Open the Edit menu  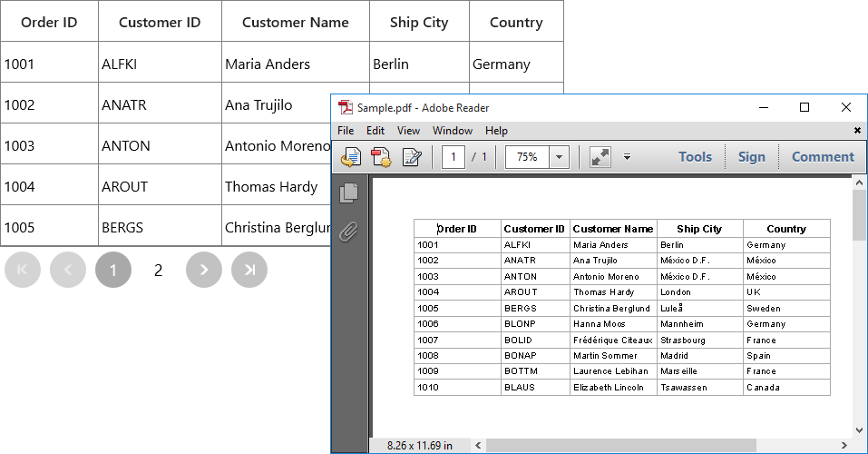click(x=375, y=130)
